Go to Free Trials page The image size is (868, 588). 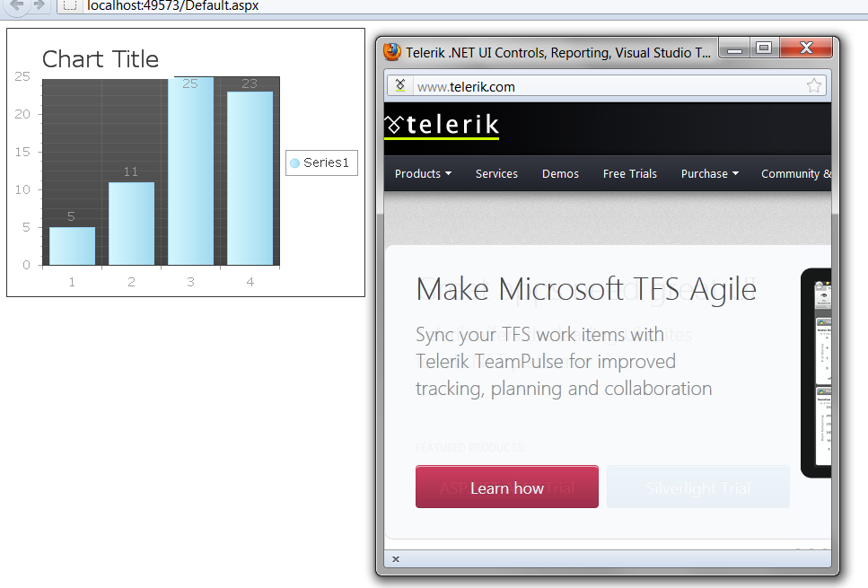pyautogui.click(x=630, y=174)
